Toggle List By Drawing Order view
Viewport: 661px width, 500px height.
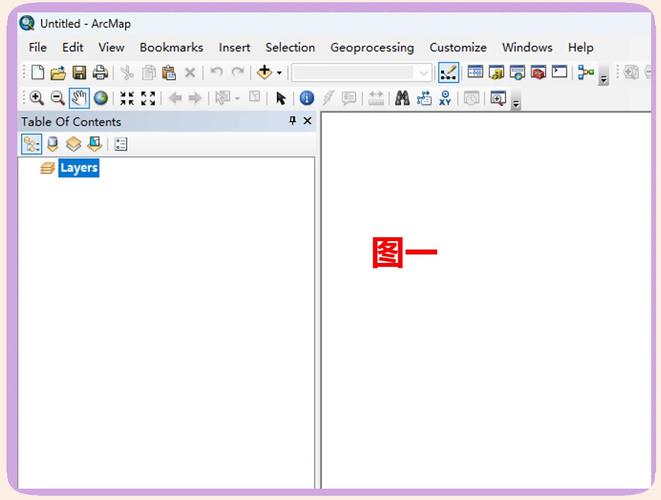coord(32,144)
